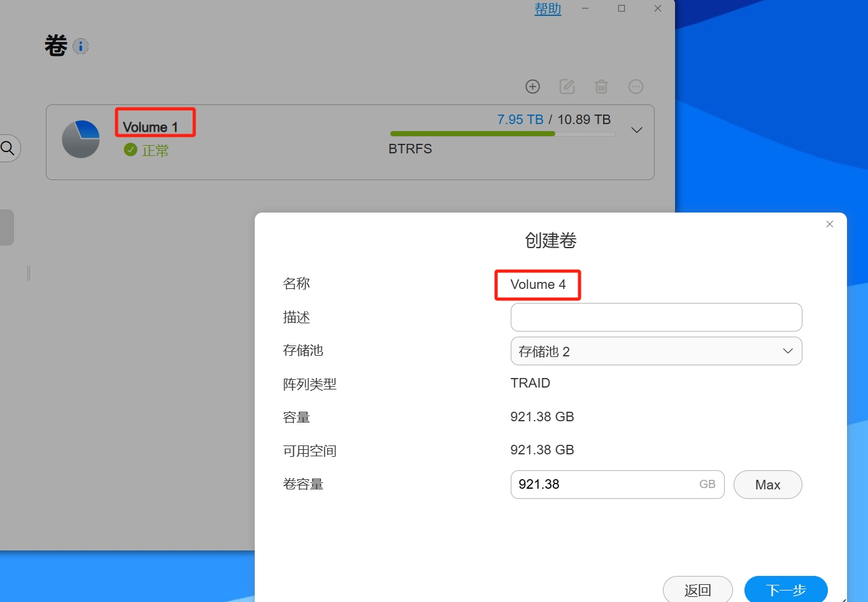The image size is (868, 602).
Task: Click the 921.38 GB value beside 容量
Action: (542, 417)
